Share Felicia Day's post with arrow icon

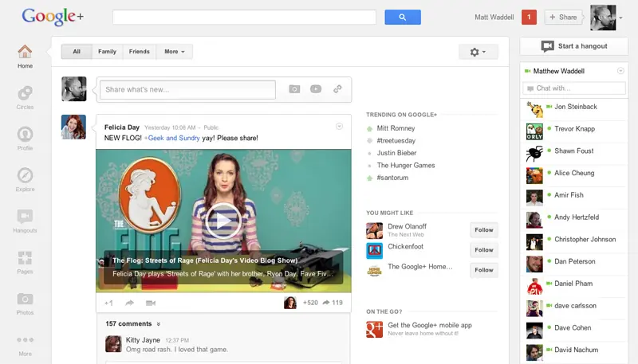click(130, 303)
